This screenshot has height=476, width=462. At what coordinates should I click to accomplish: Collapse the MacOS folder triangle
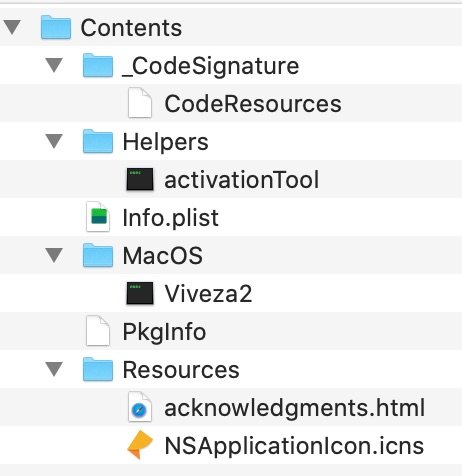[x=54, y=255]
